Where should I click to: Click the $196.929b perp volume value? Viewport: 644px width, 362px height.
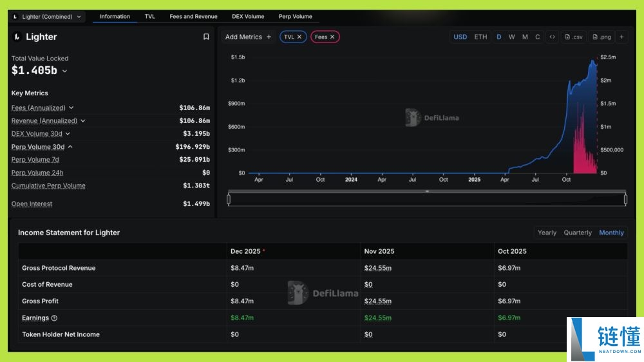click(192, 147)
